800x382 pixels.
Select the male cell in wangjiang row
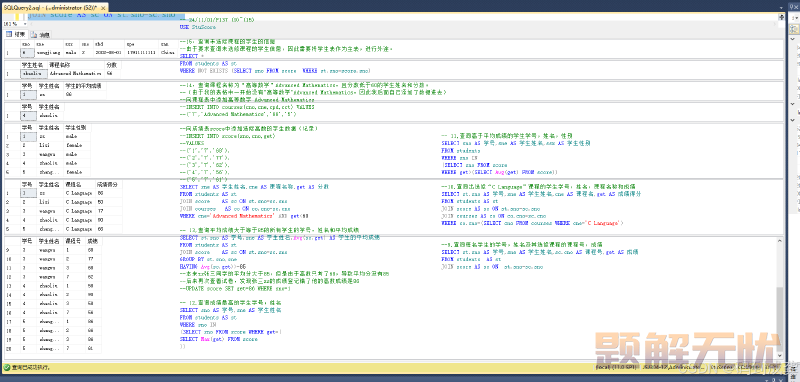72,52
